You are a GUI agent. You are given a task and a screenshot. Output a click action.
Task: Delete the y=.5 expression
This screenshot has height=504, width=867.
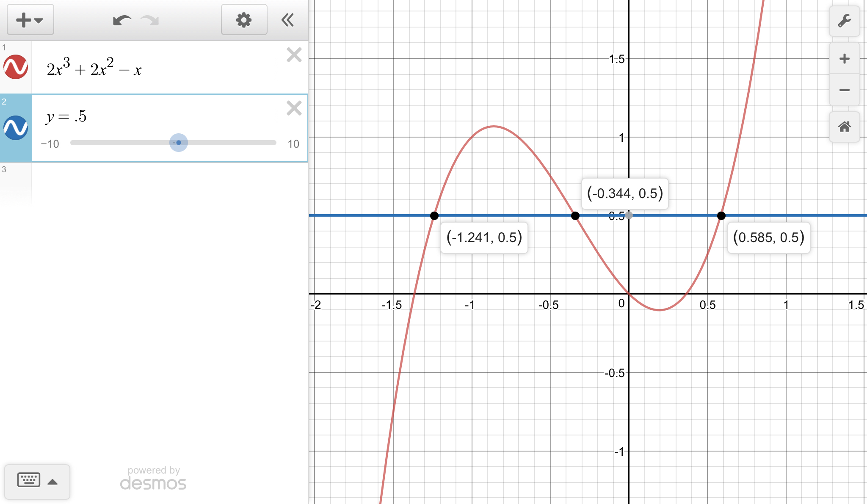[x=294, y=108]
